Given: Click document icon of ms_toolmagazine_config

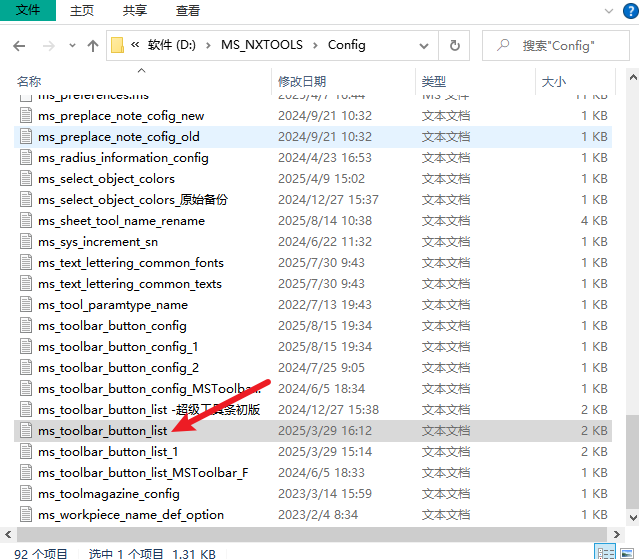Looking at the screenshot, I should point(26,494).
